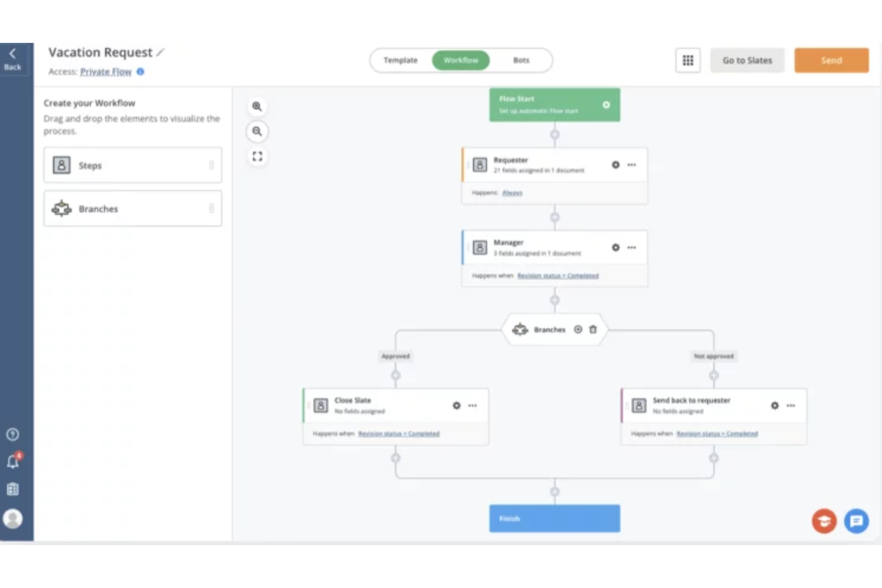
Task: Delete the Branches element via trash icon
Action: (x=593, y=329)
